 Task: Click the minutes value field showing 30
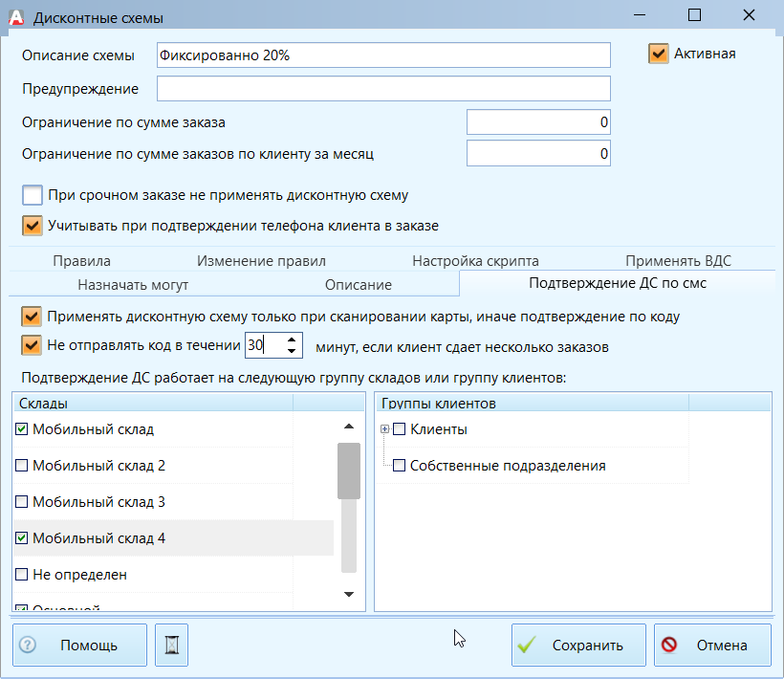pyautogui.click(x=265, y=345)
